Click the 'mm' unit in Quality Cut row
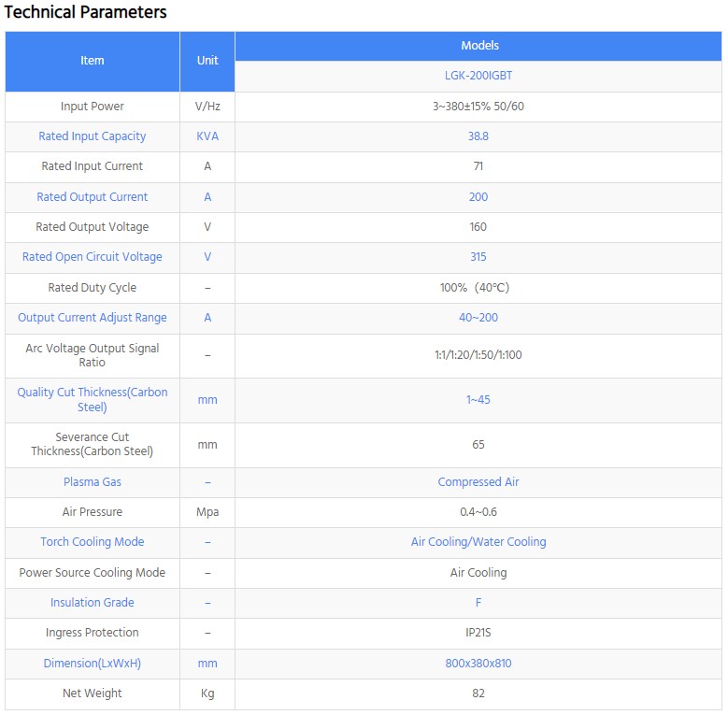The height and width of the screenshot is (715, 728). (x=207, y=400)
